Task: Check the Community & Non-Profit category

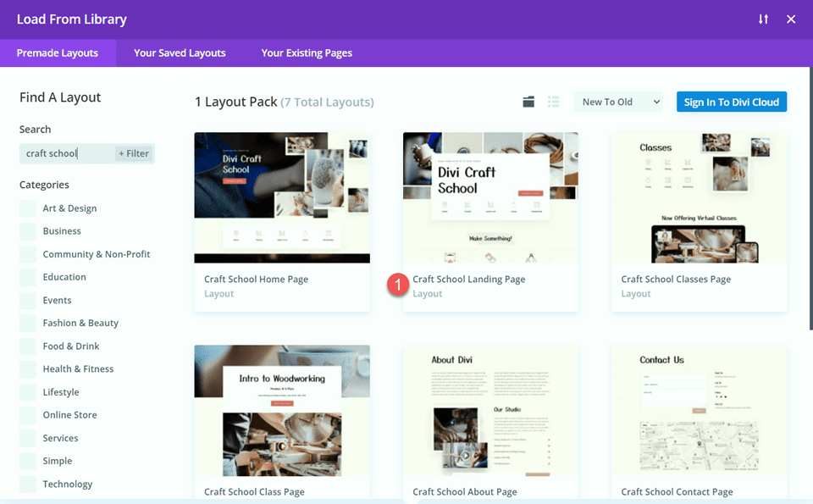Action: pyautogui.click(x=28, y=254)
